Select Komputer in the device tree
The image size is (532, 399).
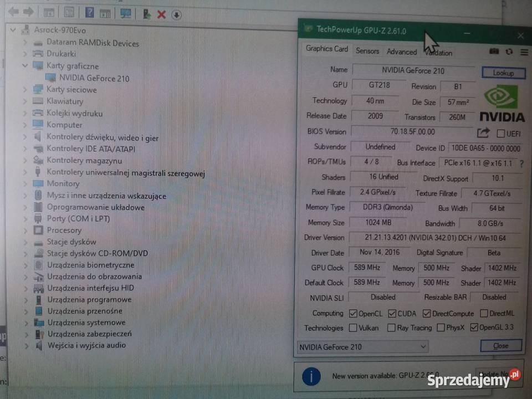(x=64, y=125)
